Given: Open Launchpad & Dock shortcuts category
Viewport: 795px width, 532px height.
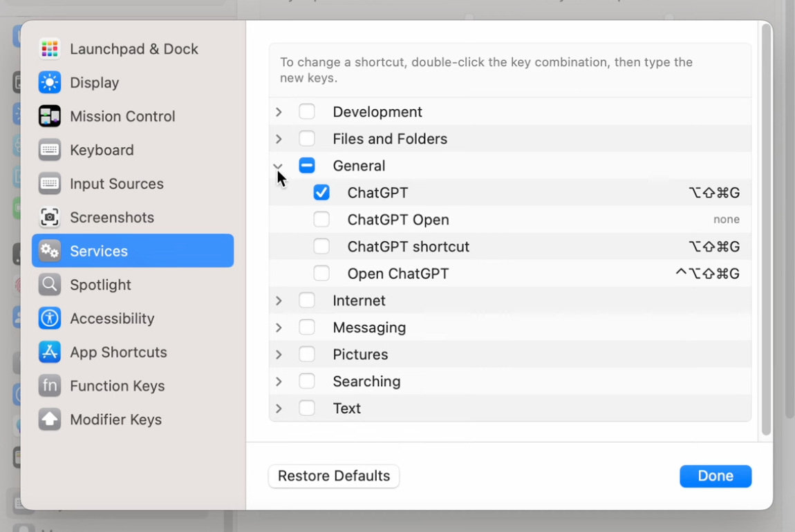Looking at the screenshot, I should click(x=134, y=49).
